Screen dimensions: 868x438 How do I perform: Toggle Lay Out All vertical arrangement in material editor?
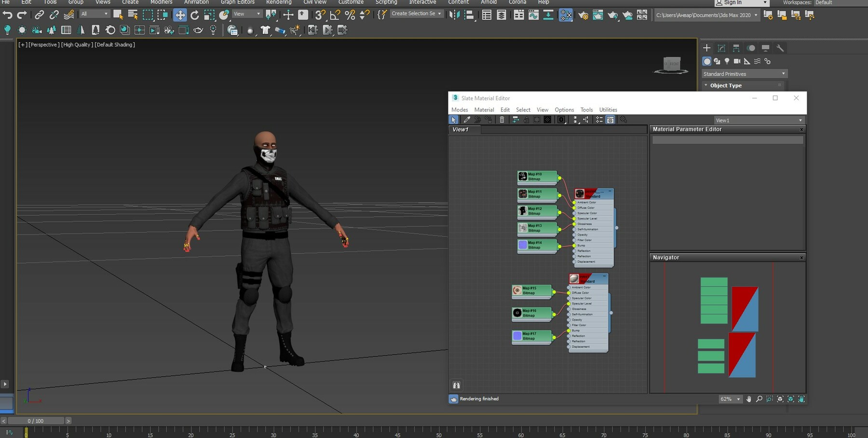click(x=575, y=120)
